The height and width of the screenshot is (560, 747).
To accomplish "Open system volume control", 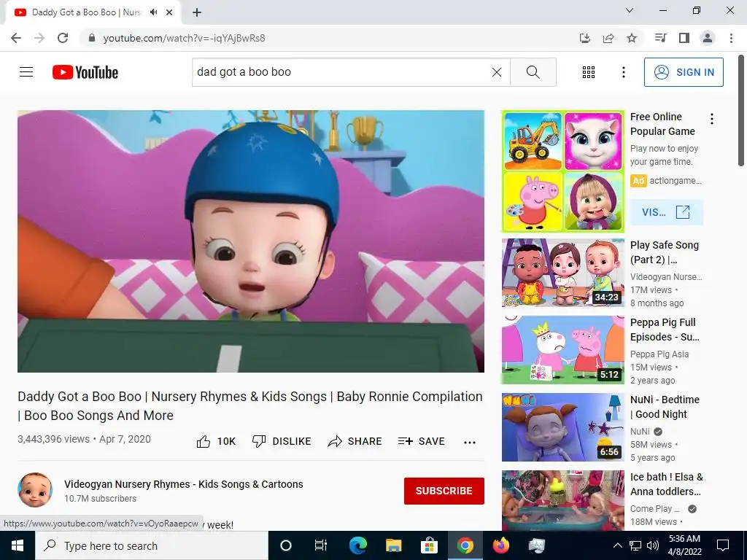I will point(653,545).
